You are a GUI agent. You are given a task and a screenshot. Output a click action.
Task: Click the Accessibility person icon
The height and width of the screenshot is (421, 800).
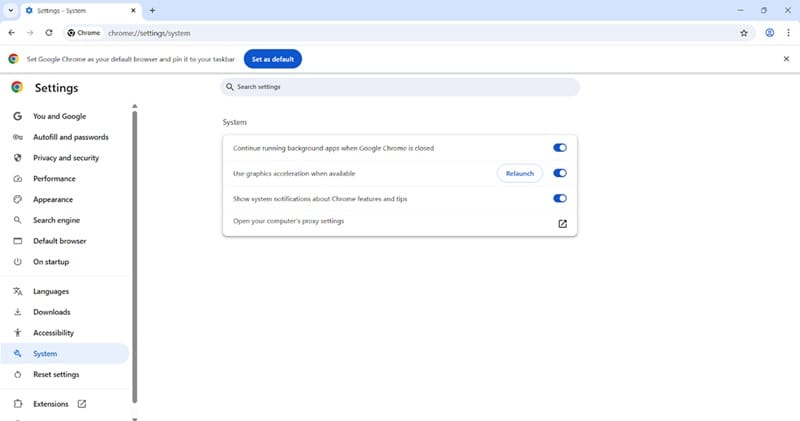coord(17,333)
